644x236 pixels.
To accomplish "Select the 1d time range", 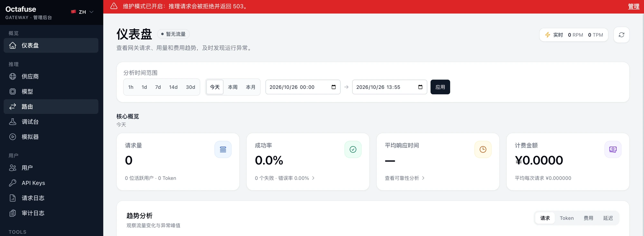I will click(x=144, y=87).
